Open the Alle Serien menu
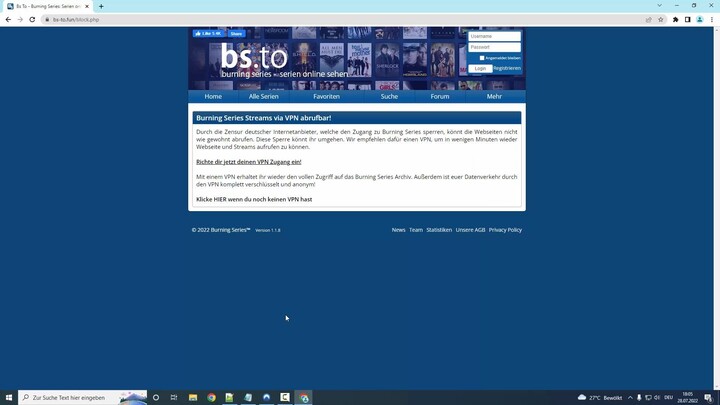This screenshot has height=405, width=720. point(264,96)
